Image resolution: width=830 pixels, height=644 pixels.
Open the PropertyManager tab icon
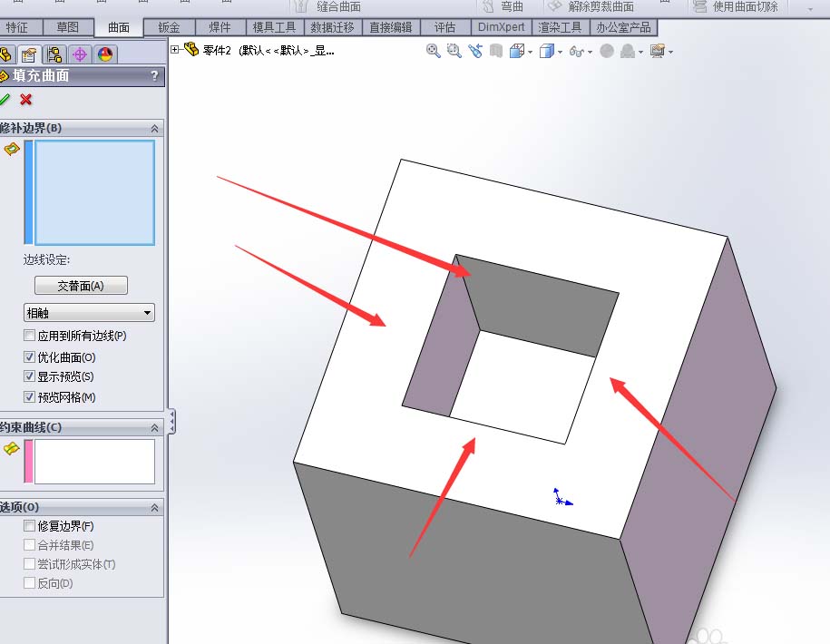point(29,54)
